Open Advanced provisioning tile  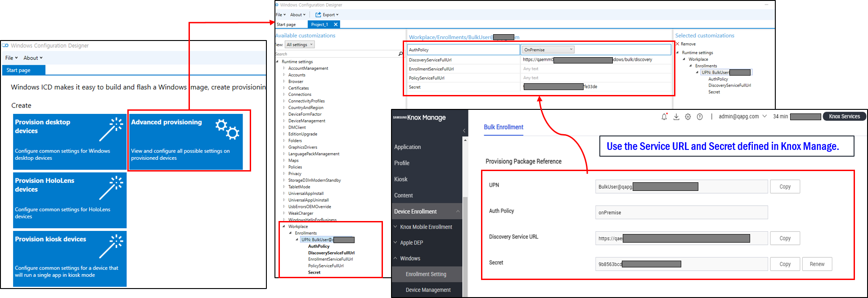[186, 141]
